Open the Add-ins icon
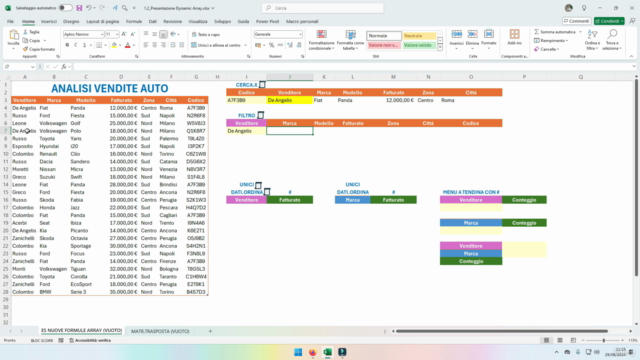640x360 pixels. [514, 38]
